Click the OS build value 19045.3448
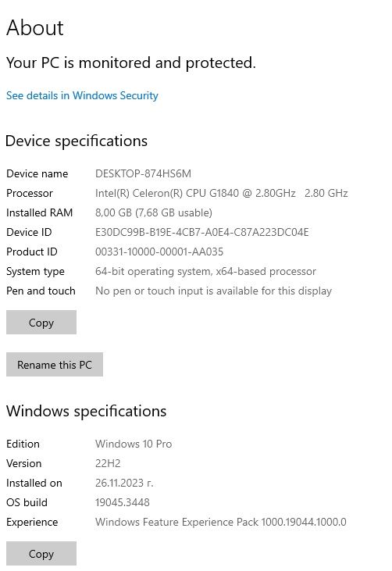 pos(123,502)
